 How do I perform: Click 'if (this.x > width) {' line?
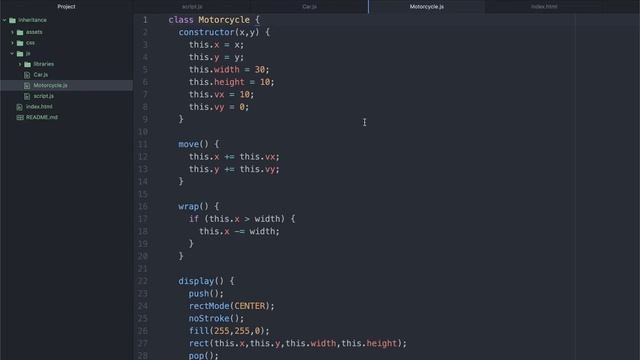click(242, 219)
